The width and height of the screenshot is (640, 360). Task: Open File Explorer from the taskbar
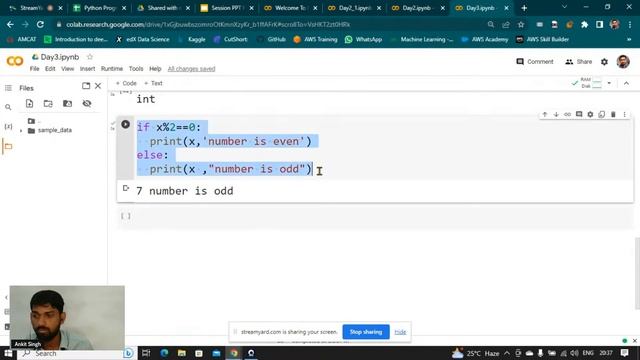tap(182, 353)
